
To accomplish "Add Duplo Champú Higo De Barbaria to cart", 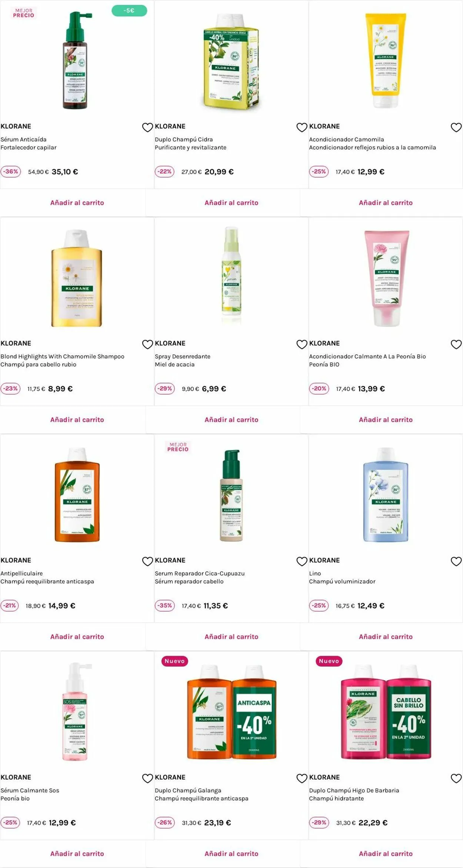I will tap(386, 854).
